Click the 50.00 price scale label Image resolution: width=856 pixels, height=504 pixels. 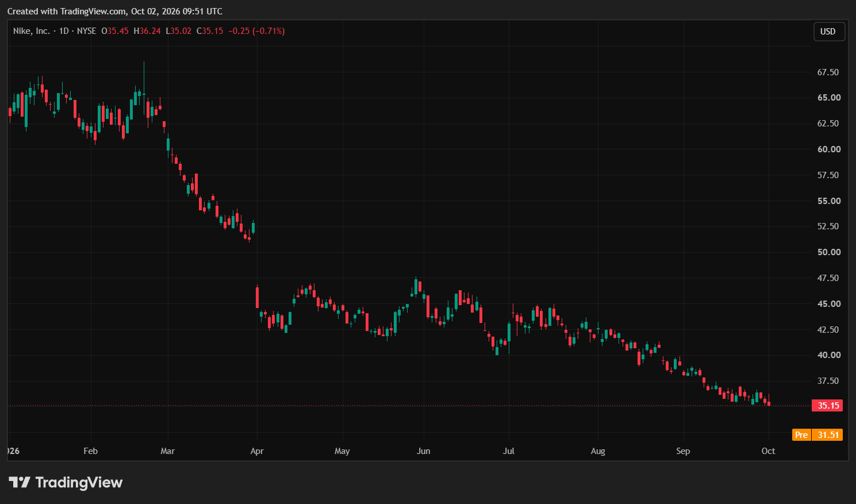click(829, 252)
